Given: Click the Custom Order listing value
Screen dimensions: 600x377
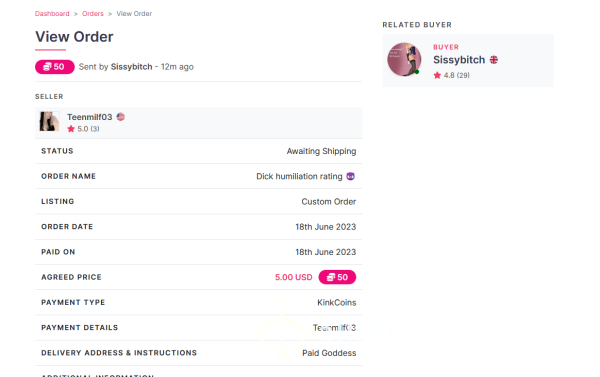Looking at the screenshot, I should (329, 202).
